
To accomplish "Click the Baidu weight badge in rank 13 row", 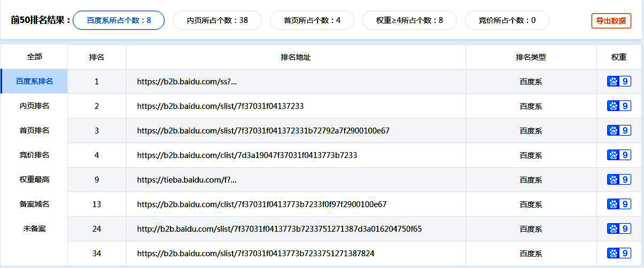I will pyautogui.click(x=619, y=204).
